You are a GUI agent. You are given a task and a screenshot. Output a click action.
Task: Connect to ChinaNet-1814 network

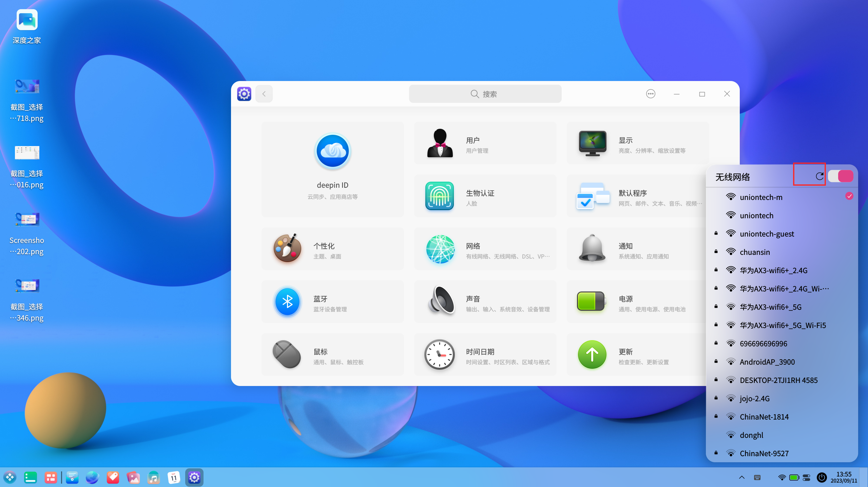[x=764, y=417]
